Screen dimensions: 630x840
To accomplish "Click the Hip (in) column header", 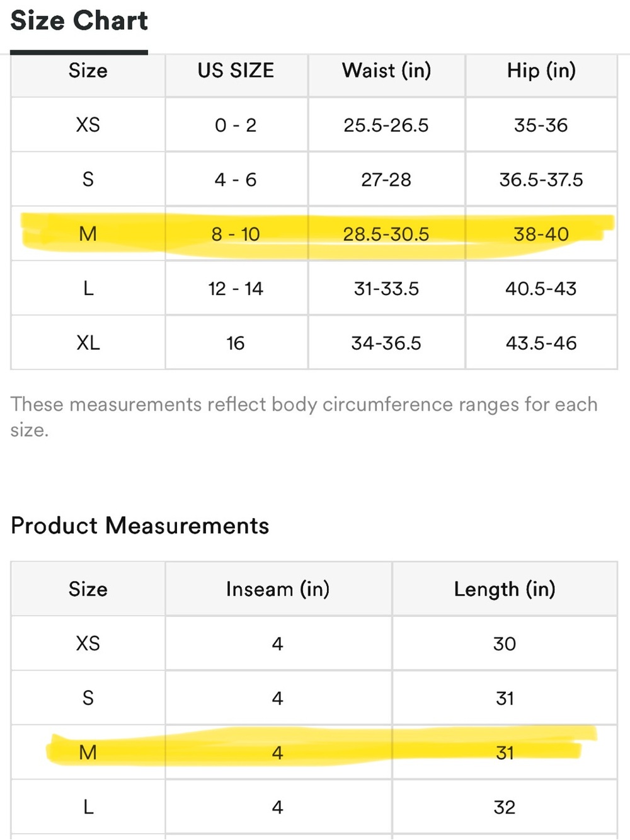I will pos(541,71).
